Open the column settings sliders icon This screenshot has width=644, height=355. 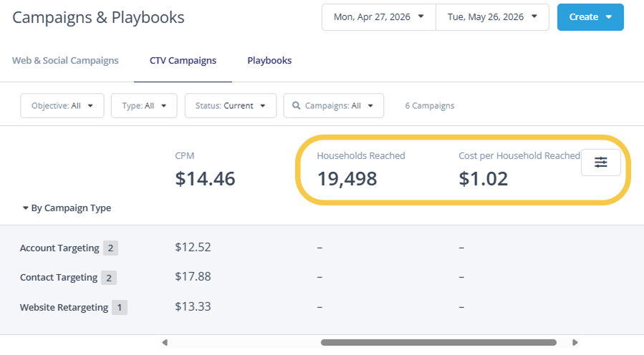point(600,162)
